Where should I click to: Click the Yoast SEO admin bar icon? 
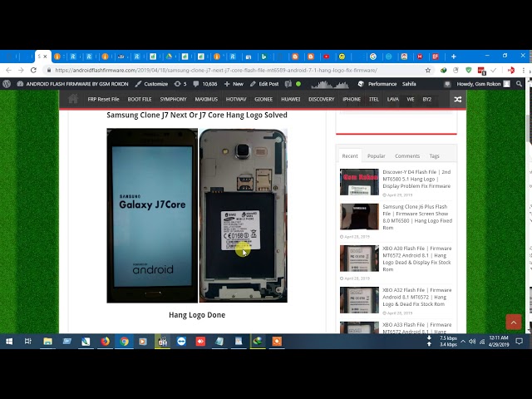[x=288, y=84]
